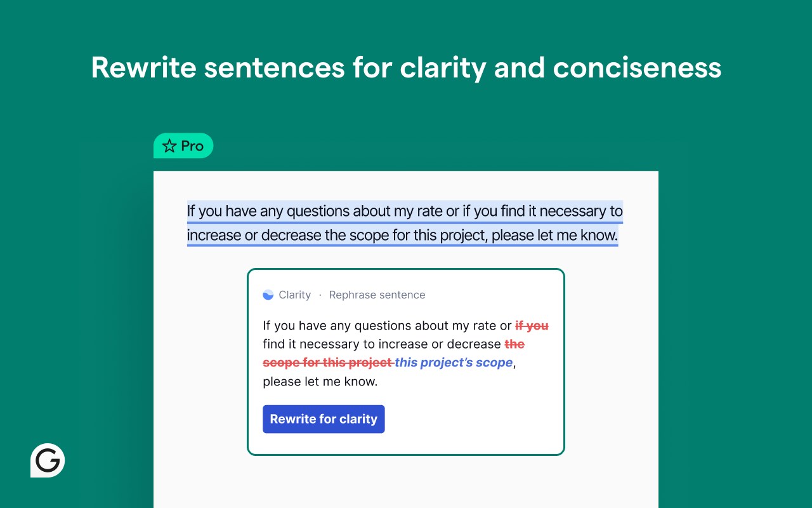Click the Rephrase sentence label
The height and width of the screenshot is (508, 812).
pyautogui.click(x=377, y=295)
